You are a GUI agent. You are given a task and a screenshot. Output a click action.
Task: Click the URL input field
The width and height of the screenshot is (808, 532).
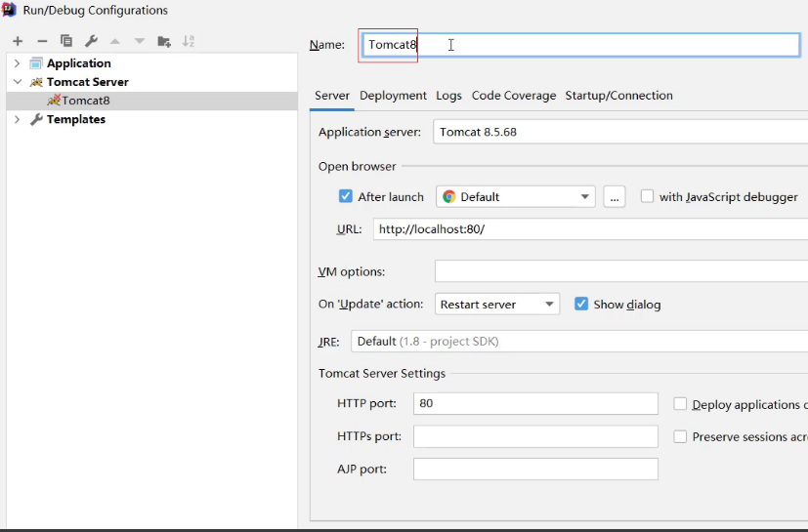click(x=590, y=229)
